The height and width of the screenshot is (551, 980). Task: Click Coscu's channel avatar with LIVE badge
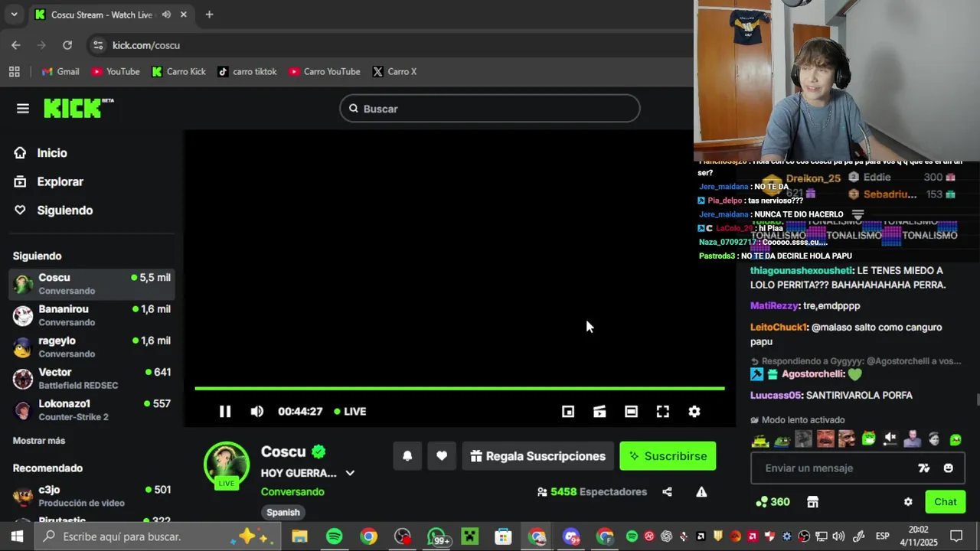[227, 465]
